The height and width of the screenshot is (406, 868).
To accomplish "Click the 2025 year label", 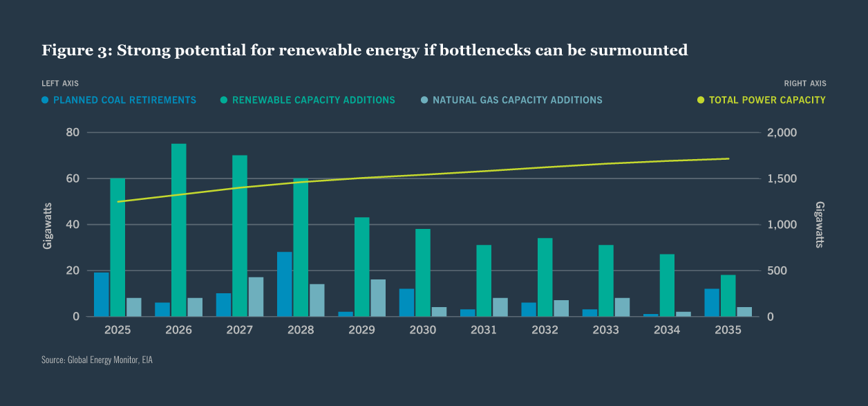I will point(117,330).
